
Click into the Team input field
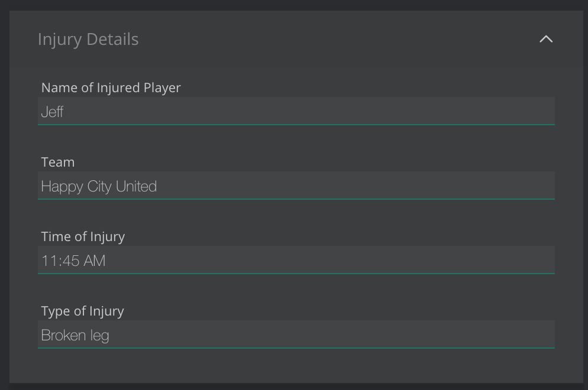pos(296,186)
